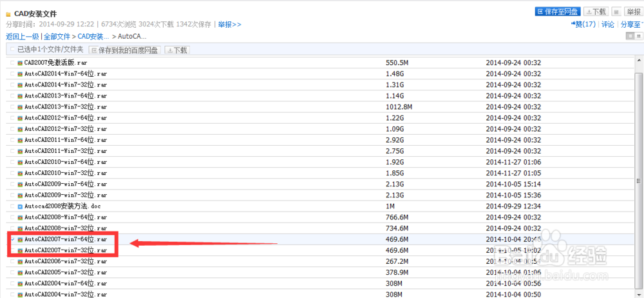Click the folder icon next to CAD安装文件 title
Image resolution: width=644 pixels, height=298 pixels.
pyautogui.click(x=8, y=15)
